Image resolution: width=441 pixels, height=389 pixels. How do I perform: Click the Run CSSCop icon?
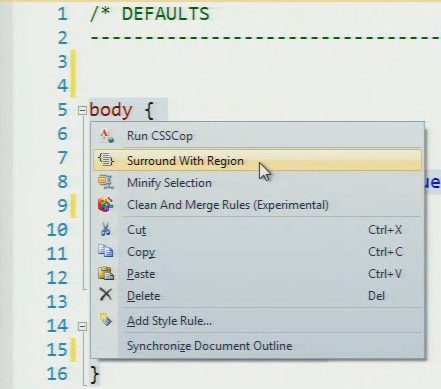coord(107,136)
